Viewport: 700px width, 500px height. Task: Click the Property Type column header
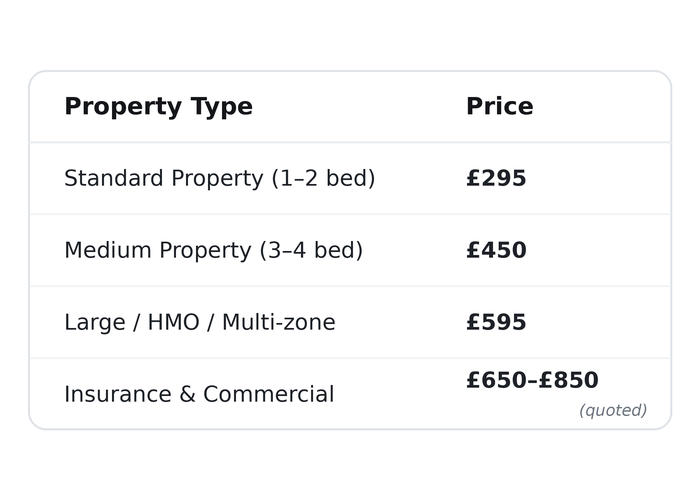[x=158, y=107]
